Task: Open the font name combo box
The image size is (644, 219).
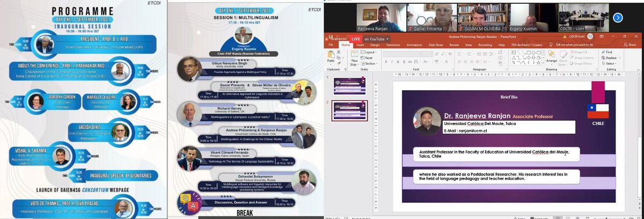Action: point(402,54)
